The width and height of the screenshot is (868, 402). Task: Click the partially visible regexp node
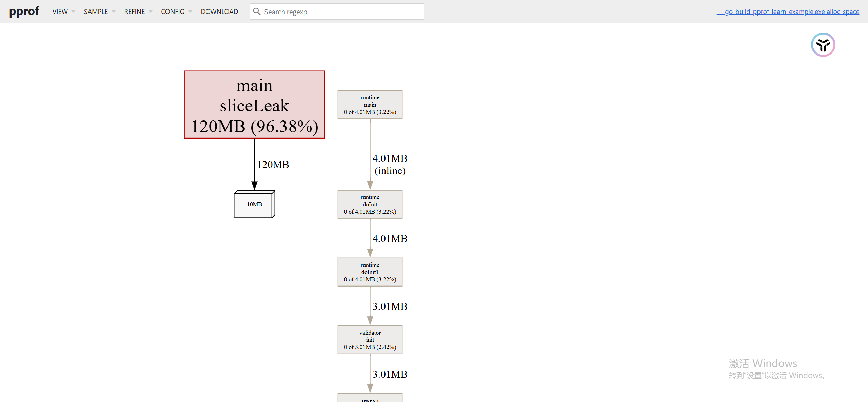[x=370, y=399]
